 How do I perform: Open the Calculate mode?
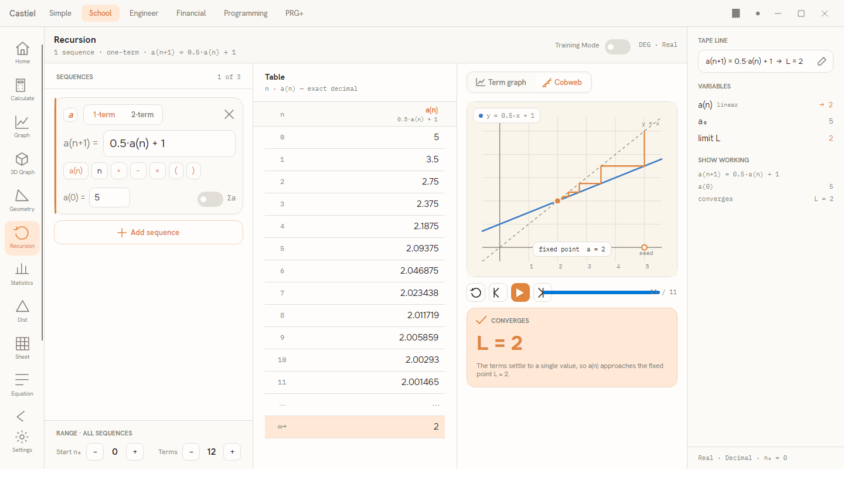click(x=22, y=89)
